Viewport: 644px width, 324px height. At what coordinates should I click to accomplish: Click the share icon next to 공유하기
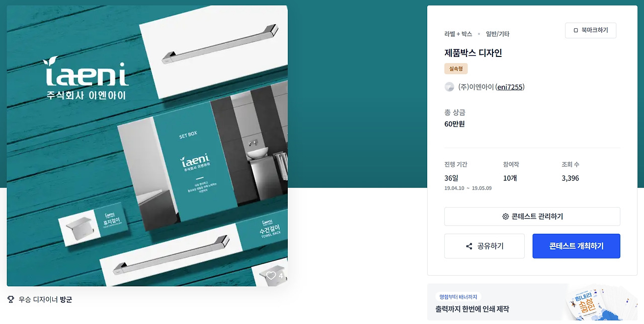pyautogui.click(x=469, y=246)
